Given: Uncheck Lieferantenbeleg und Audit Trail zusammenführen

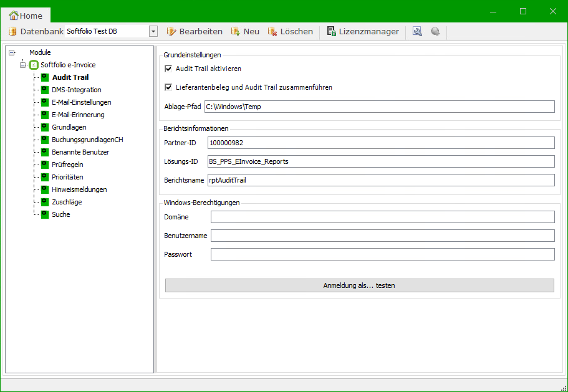Looking at the screenshot, I should [x=168, y=87].
